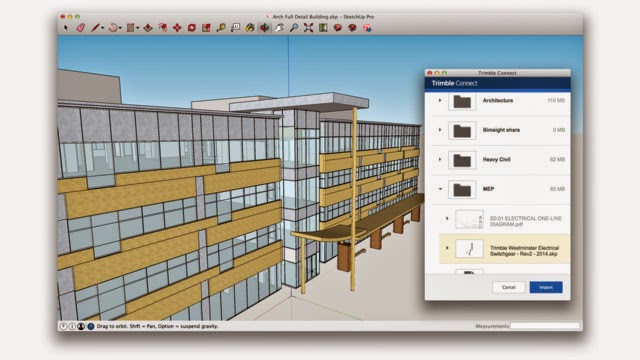
Task: Activate the Arc drawing tool
Action: click(113, 28)
